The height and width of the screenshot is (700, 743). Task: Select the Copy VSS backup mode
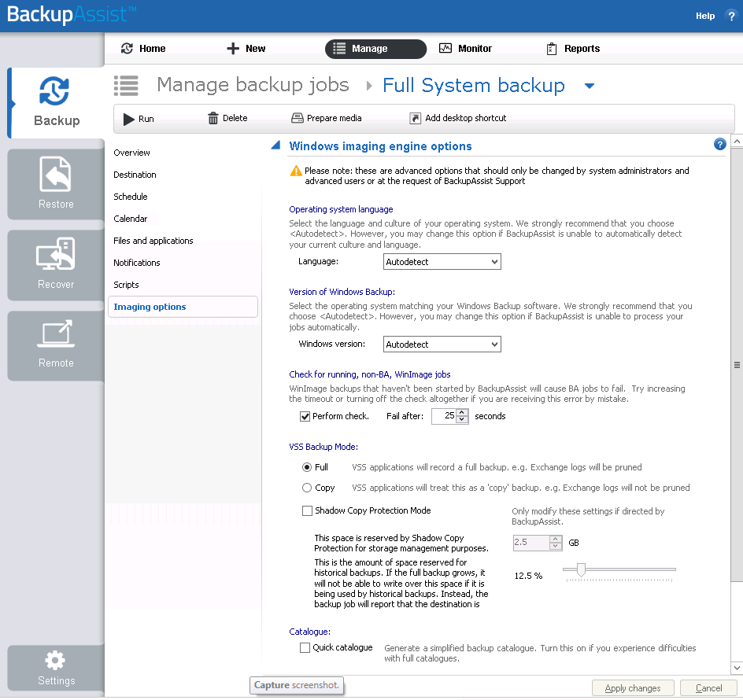click(x=307, y=488)
